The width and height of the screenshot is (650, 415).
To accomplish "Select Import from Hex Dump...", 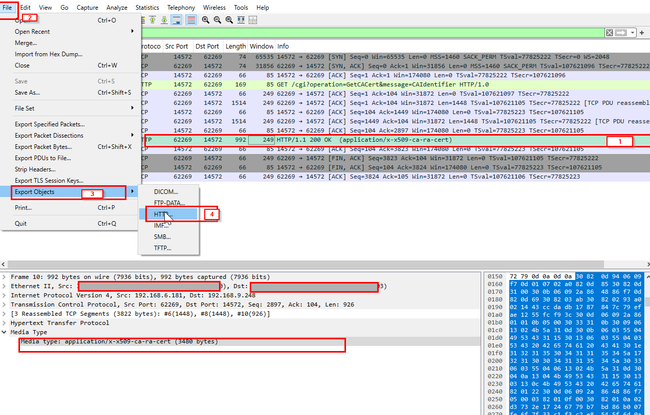I will [x=70, y=54].
